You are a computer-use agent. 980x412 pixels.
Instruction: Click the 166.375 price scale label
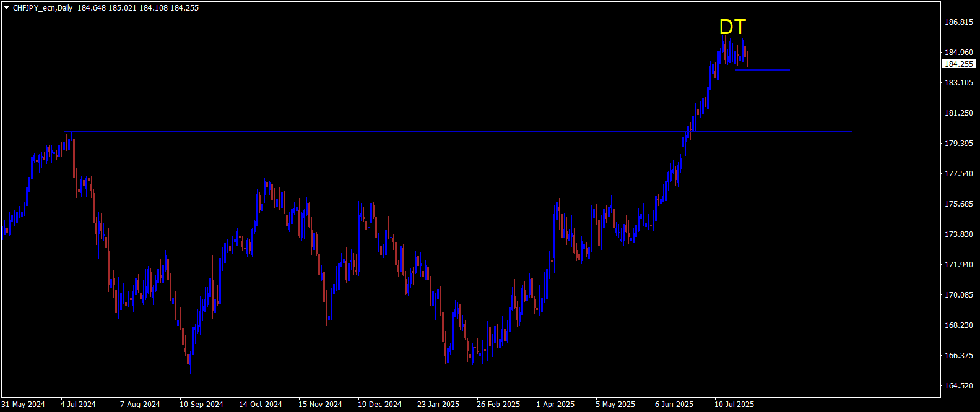959,356
